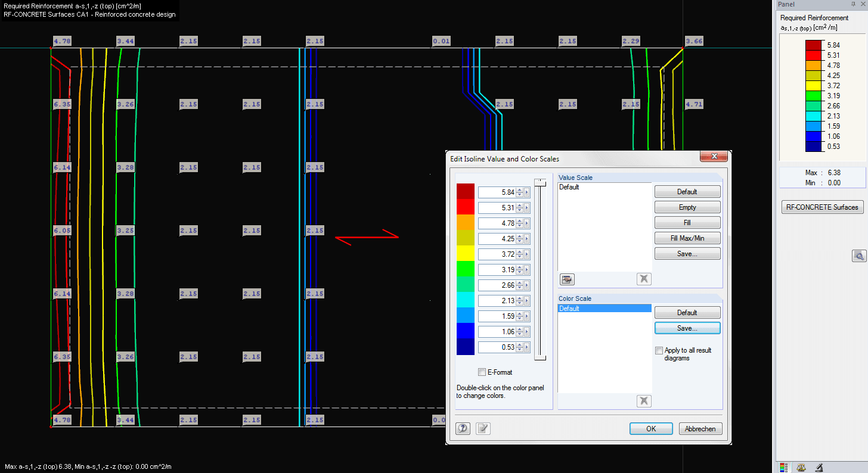Toggle the pushpin to pin the Panel
The image size is (868, 473).
tap(854, 5)
